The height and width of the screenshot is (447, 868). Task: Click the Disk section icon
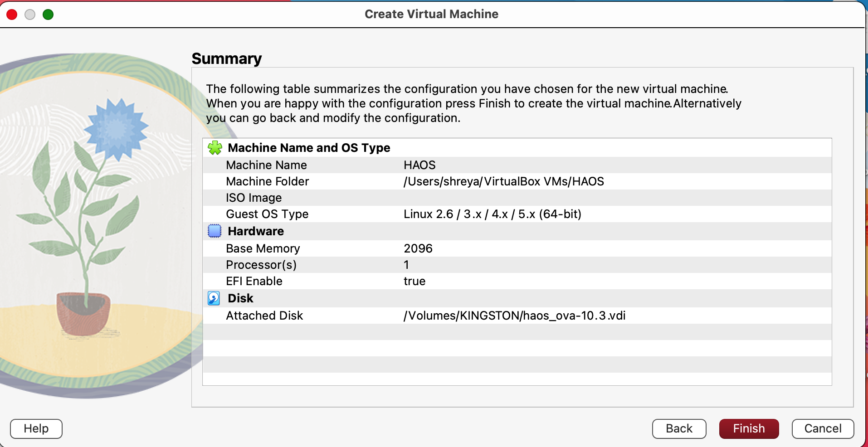(214, 298)
